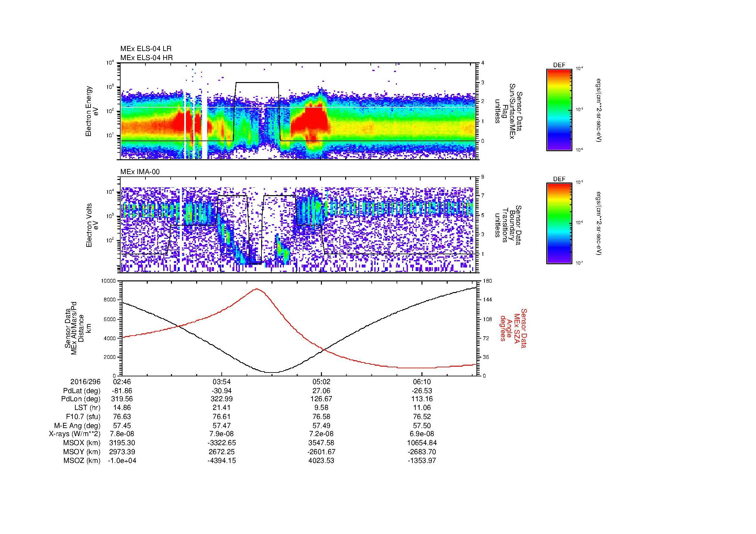Click the X-rays value 7.8e-08
The image size is (756, 534).
click(122, 434)
